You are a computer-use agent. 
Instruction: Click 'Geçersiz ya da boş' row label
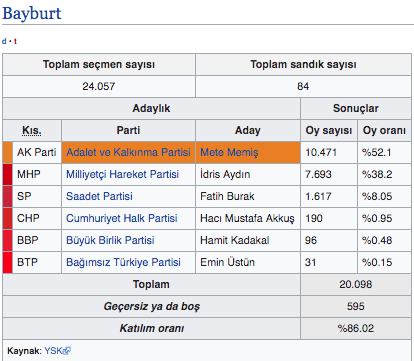(151, 306)
